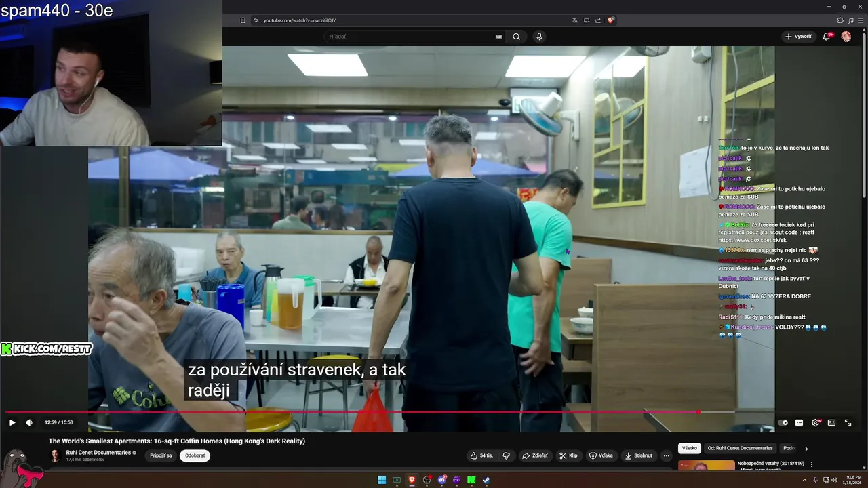This screenshot has width=868, height=488.
Task: Select the Všetko filter chip
Action: coord(689,448)
